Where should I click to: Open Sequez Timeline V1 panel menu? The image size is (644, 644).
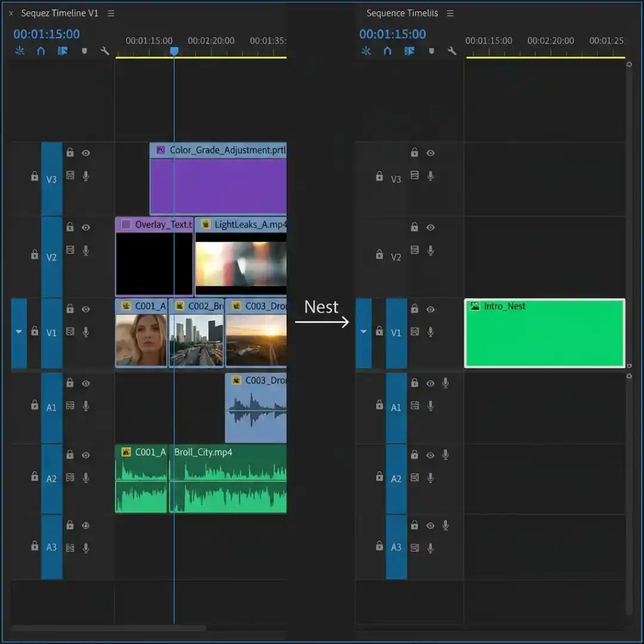[x=111, y=13]
